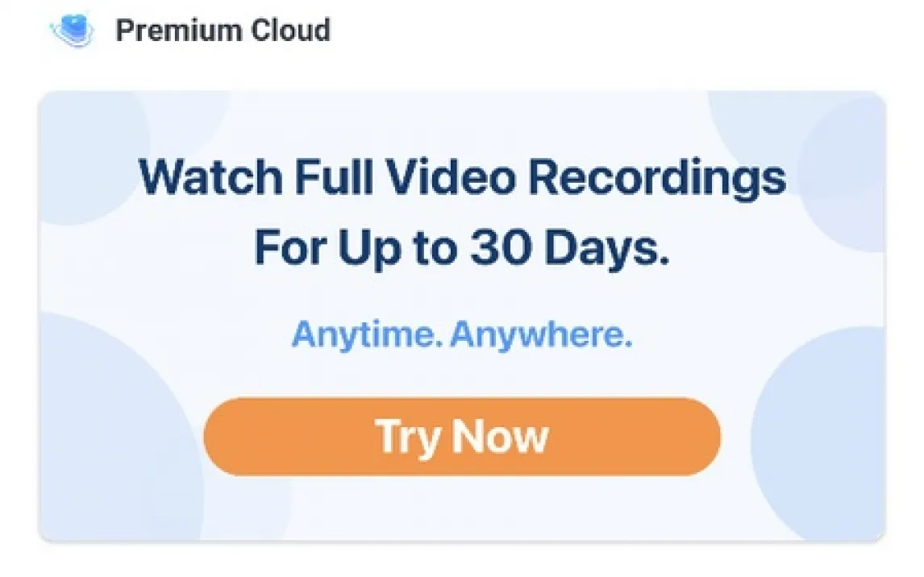
Task: Click the word "Anywhere." in the tagline
Action: (542, 334)
